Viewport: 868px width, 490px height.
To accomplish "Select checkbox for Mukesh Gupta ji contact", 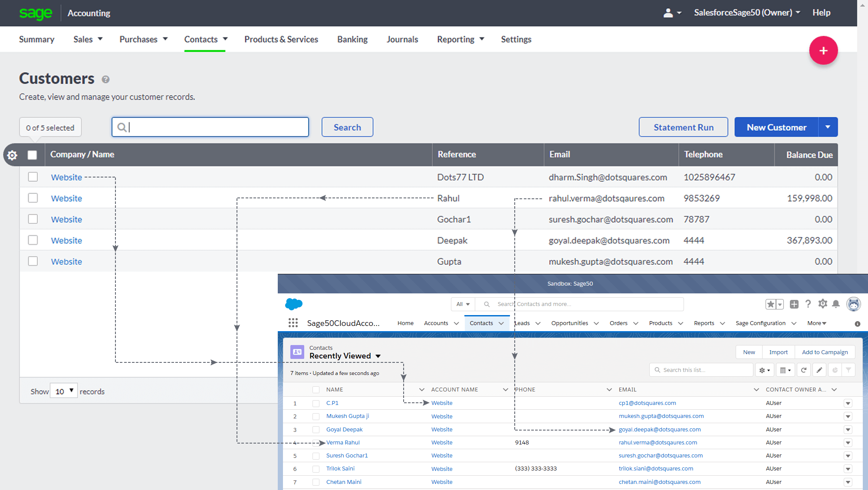I will coord(316,416).
